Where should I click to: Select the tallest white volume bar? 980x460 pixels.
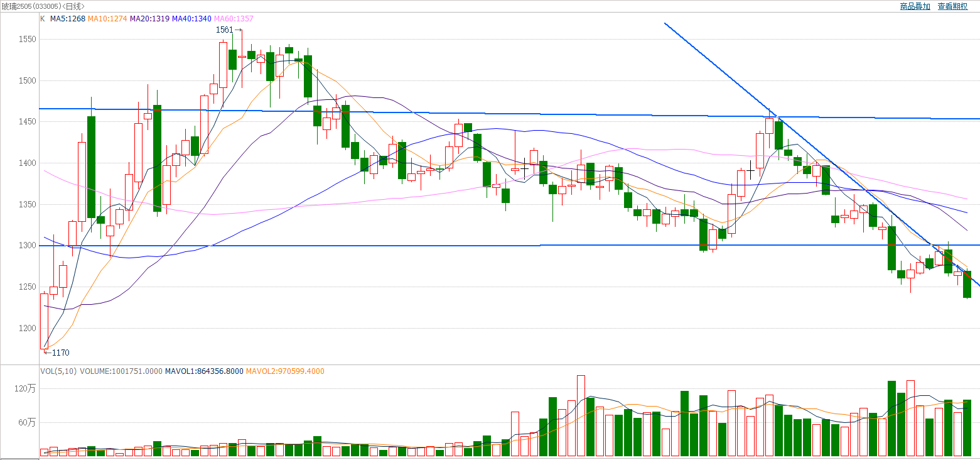581,415
